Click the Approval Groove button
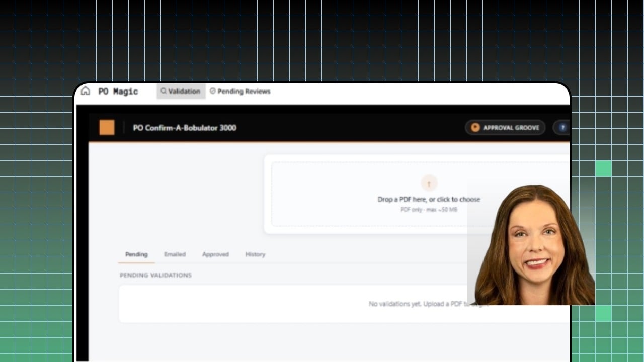 (x=505, y=128)
